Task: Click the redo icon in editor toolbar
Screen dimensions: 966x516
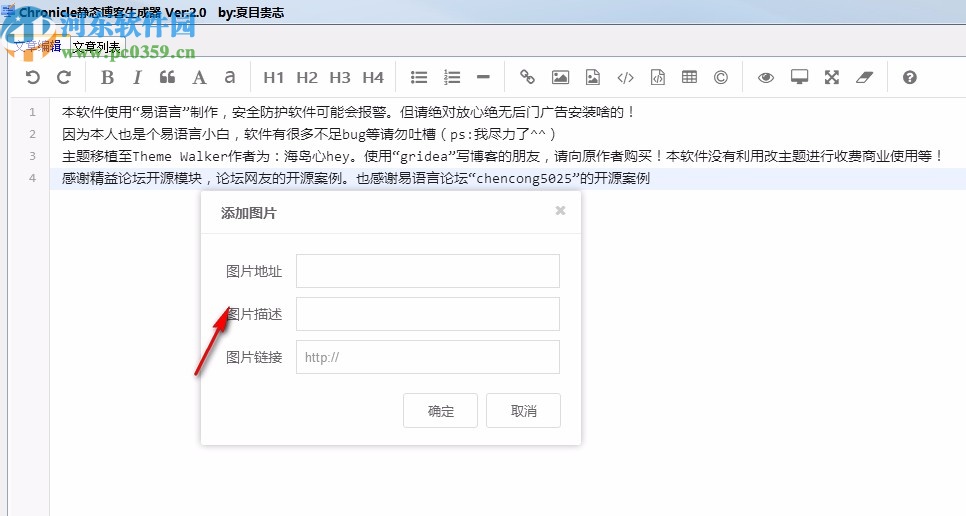Action: pyautogui.click(x=63, y=77)
